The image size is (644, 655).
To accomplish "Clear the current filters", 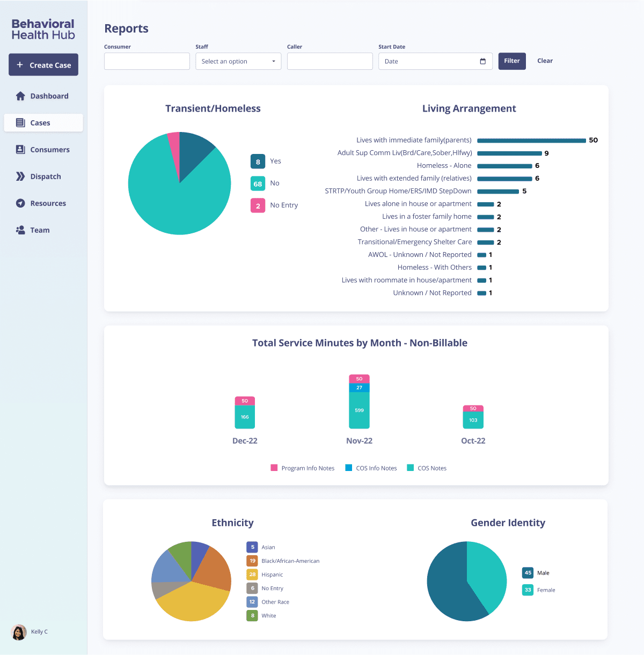I will 545,61.
